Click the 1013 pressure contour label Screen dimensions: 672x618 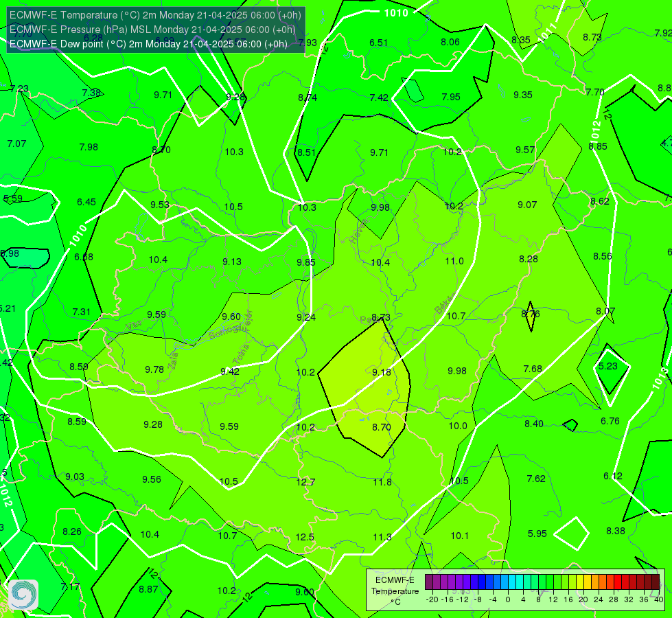pos(660,378)
